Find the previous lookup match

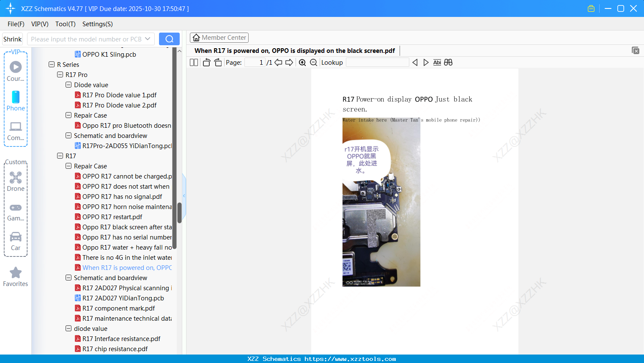tap(415, 63)
